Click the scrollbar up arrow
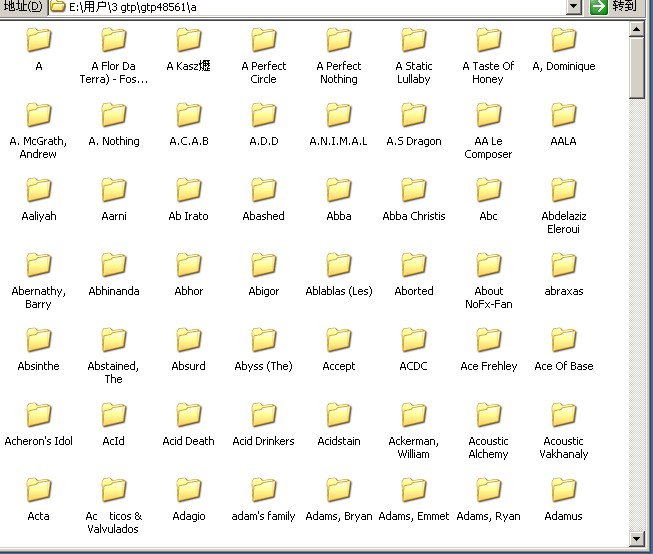653x554 pixels. point(636,29)
